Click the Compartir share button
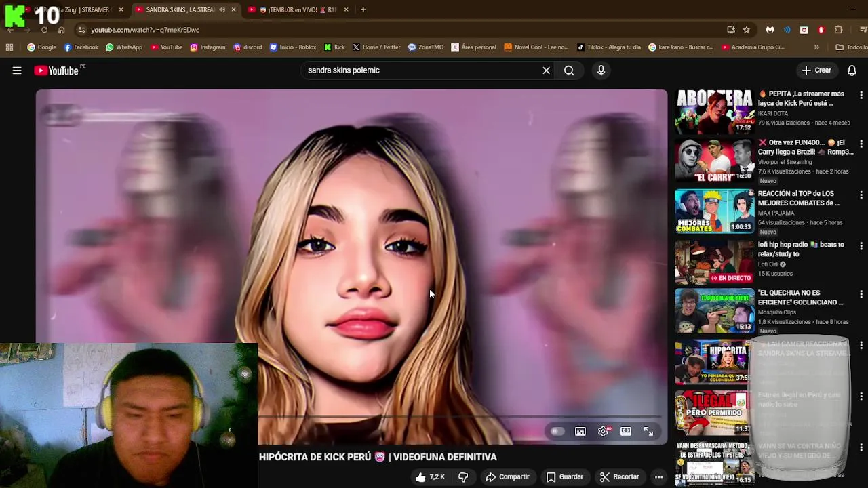 tap(507, 477)
